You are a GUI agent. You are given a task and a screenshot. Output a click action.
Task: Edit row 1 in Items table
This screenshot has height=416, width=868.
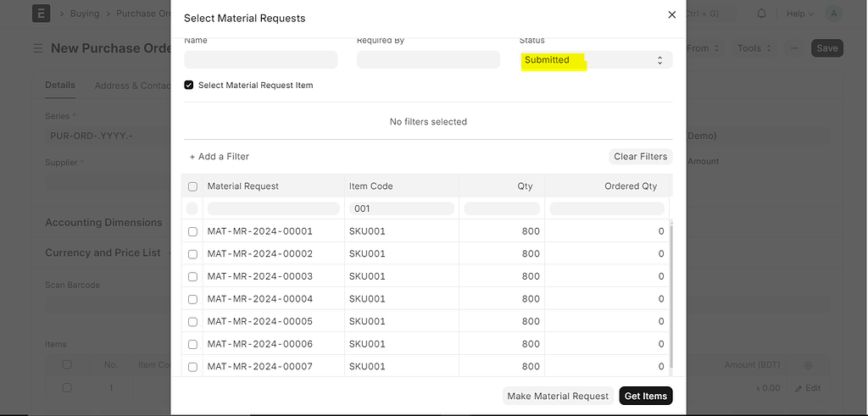pyautogui.click(x=808, y=388)
